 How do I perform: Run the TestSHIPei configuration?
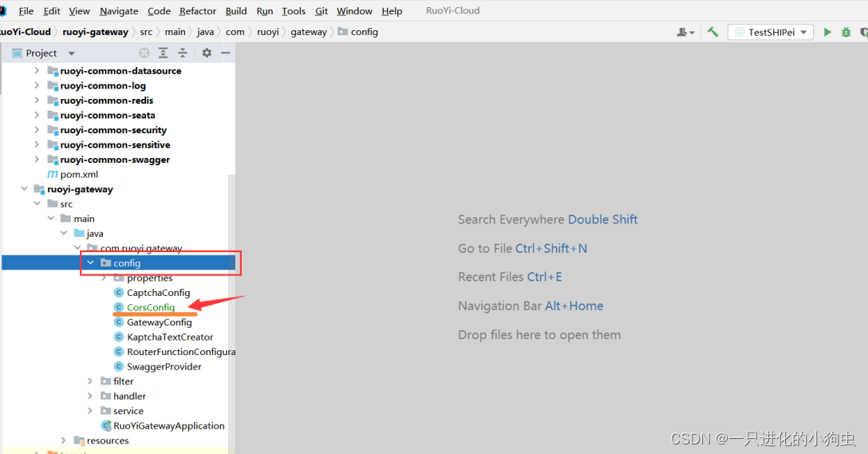coord(827,32)
